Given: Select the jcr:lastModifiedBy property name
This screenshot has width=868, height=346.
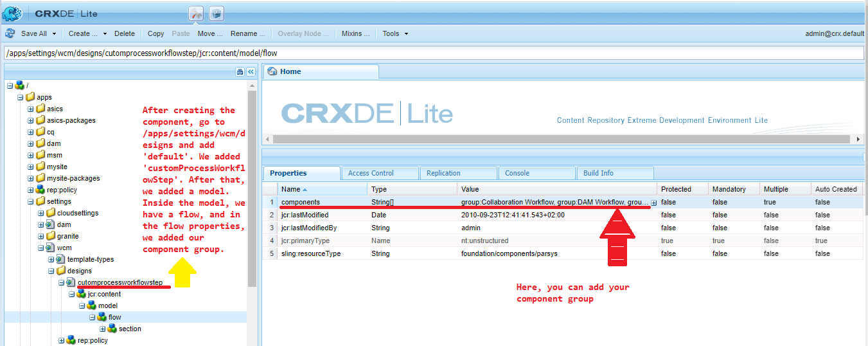Looking at the screenshot, I should (307, 228).
